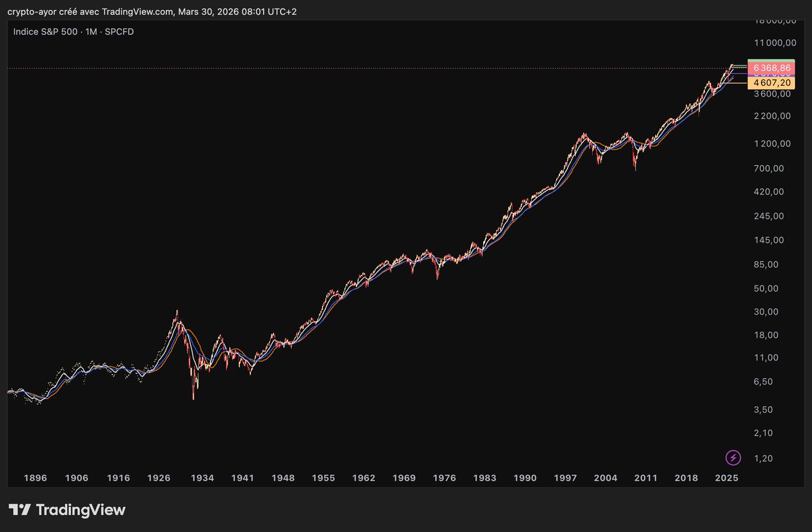812x532 pixels.
Task: Click the 1906 year on time axis
Action: coord(77,478)
